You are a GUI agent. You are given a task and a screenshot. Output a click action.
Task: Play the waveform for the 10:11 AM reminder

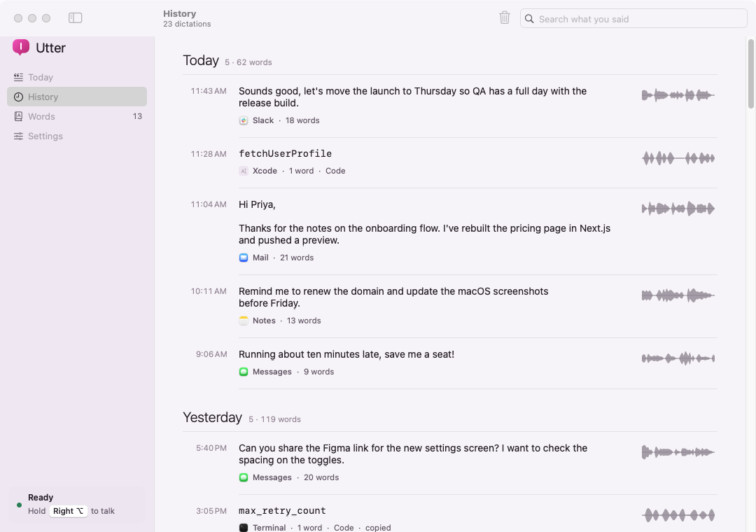pos(678,295)
